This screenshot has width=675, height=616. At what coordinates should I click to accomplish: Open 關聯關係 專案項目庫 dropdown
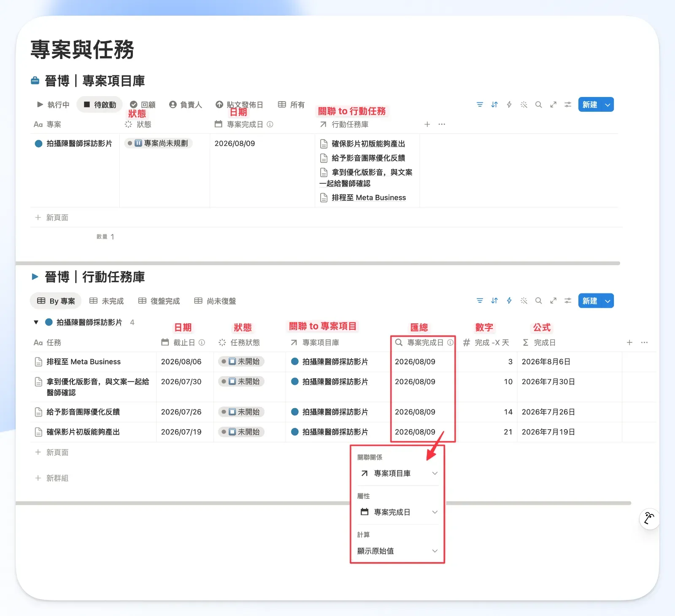(398, 473)
